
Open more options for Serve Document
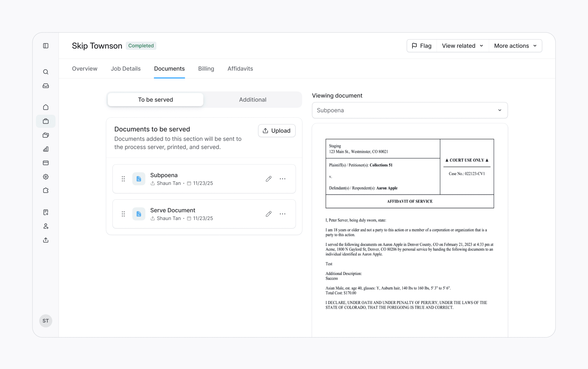click(282, 214)
